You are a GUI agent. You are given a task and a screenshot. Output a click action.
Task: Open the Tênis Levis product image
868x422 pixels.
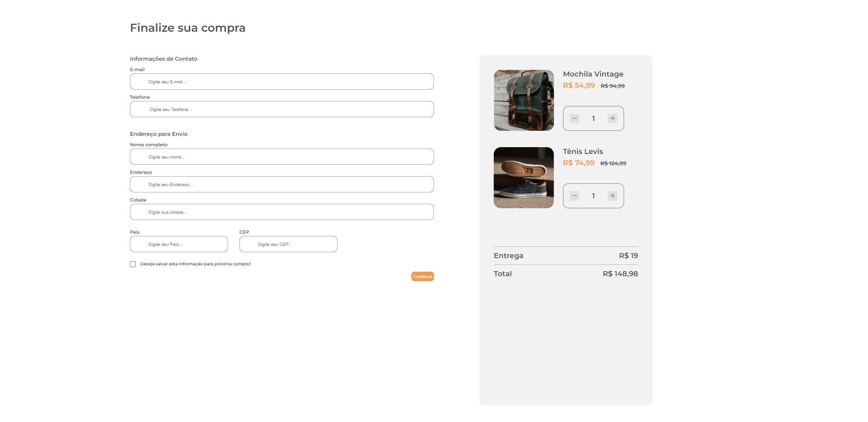point(524,177)
